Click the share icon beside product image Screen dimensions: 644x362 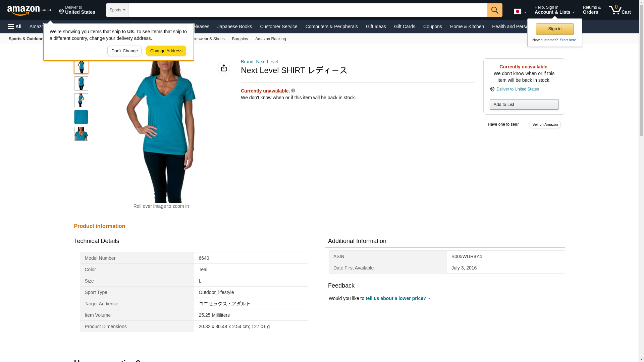pos(224,68)
